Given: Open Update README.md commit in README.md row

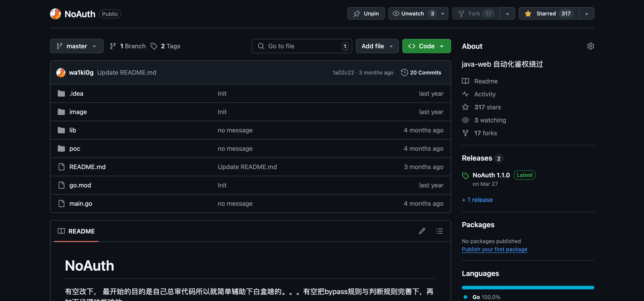Looking at the screenshot, I should [247, 167].
